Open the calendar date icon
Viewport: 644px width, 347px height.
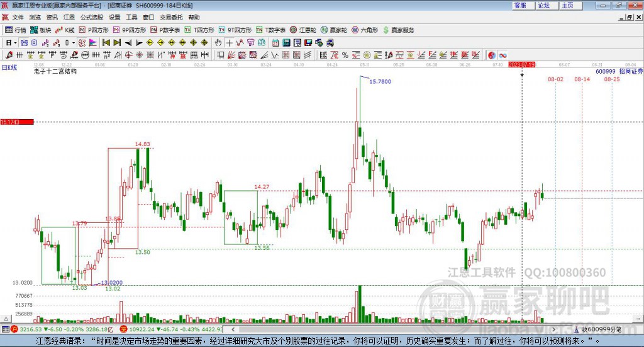tap(275, 43)
